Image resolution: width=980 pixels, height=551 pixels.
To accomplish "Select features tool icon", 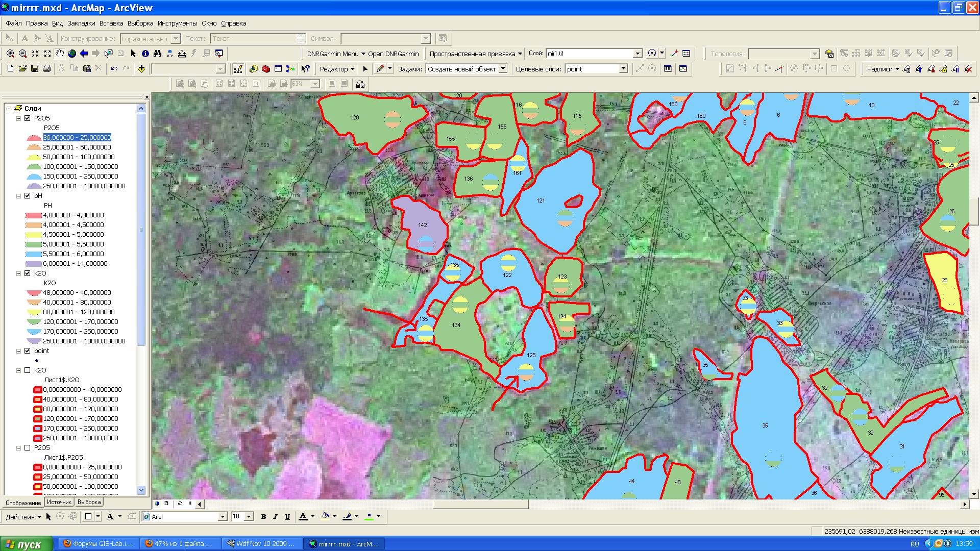I will [109, 54].
